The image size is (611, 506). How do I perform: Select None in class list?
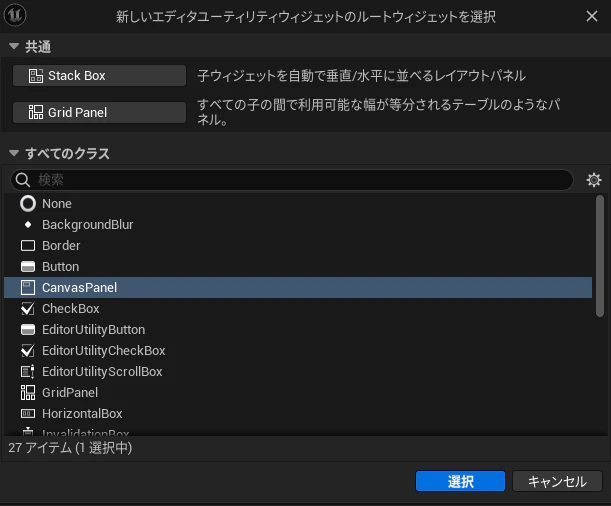coord(298,204)
